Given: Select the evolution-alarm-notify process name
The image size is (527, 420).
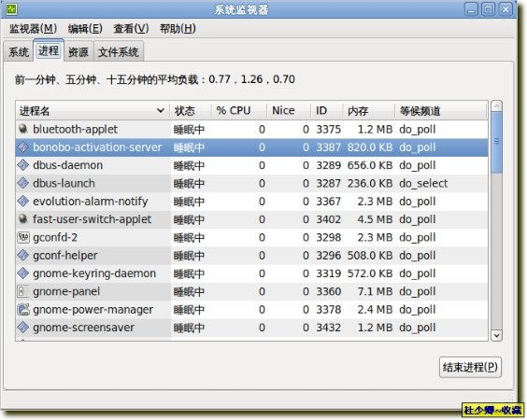Looking at the screenshot, I should click(90, 202).
